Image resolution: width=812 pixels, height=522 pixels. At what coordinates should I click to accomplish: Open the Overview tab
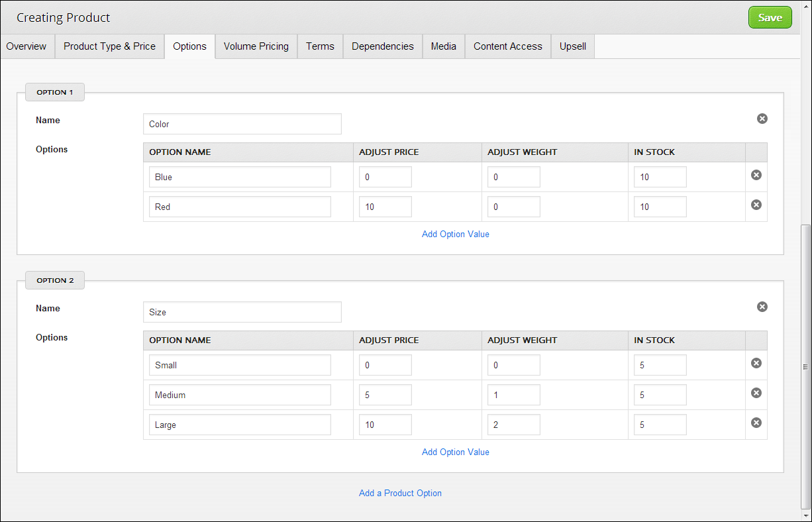(x=26, y=46)
